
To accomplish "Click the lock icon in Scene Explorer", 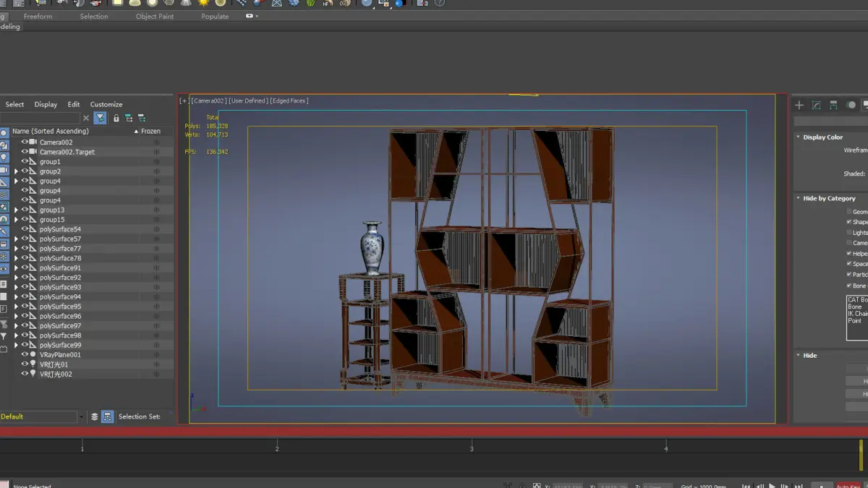I will 116,118.
